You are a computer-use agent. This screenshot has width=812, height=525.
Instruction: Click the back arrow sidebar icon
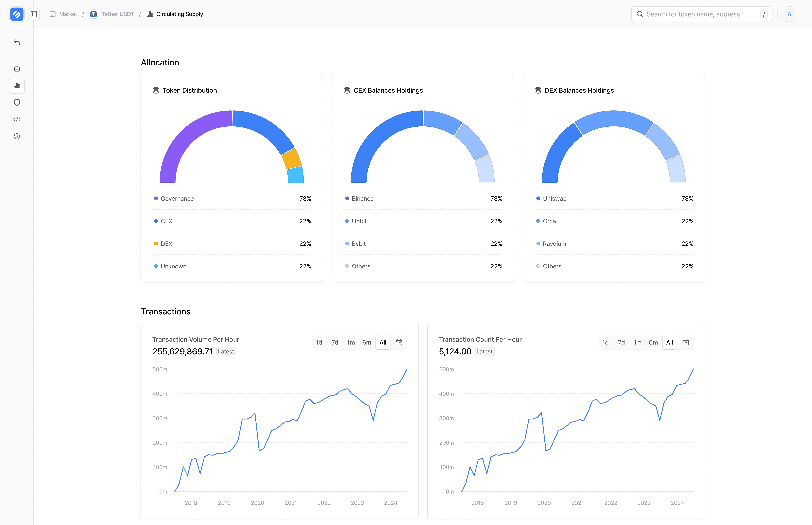pyautogui.click(x=17, y=42)
